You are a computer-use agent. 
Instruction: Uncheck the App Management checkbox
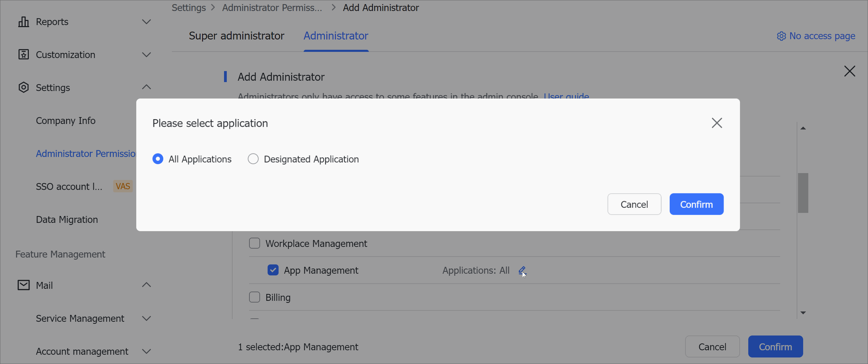click(273, 270)
